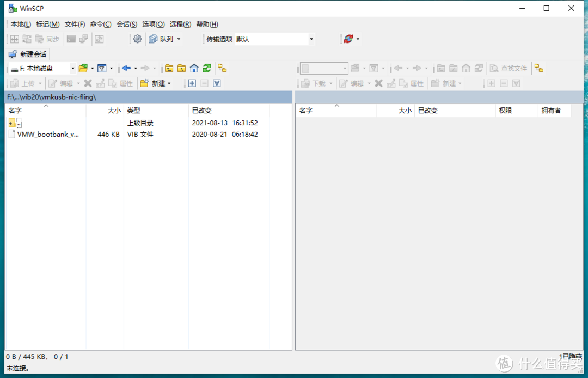The image size is (588, 378).
Task: Expand the local 新建 dropdown arrow
Action: click(169, 83)
